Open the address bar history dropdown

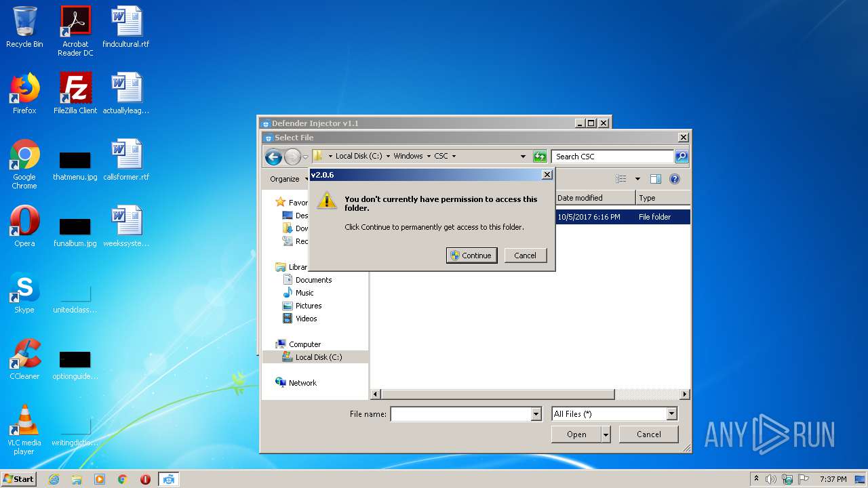(x=523, y=157)
